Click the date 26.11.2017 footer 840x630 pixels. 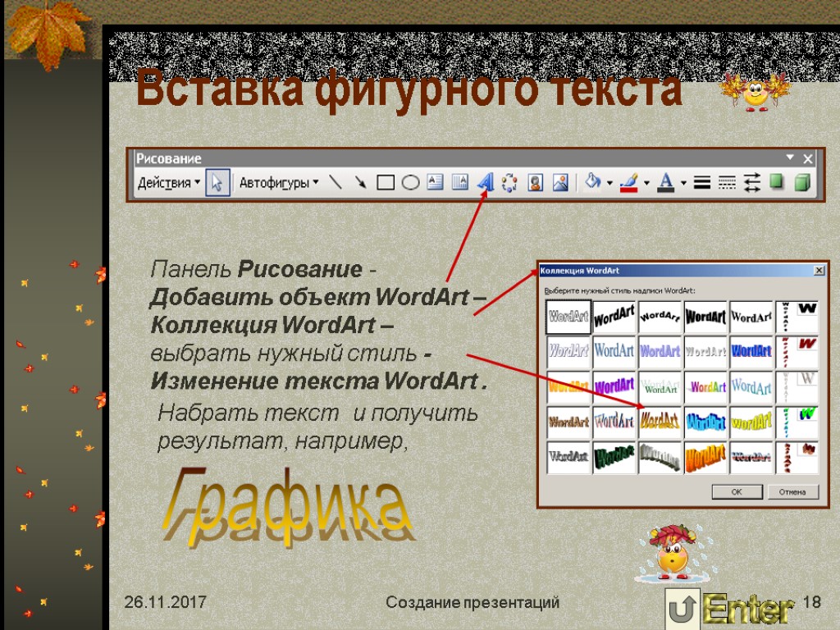click(165, 602)
